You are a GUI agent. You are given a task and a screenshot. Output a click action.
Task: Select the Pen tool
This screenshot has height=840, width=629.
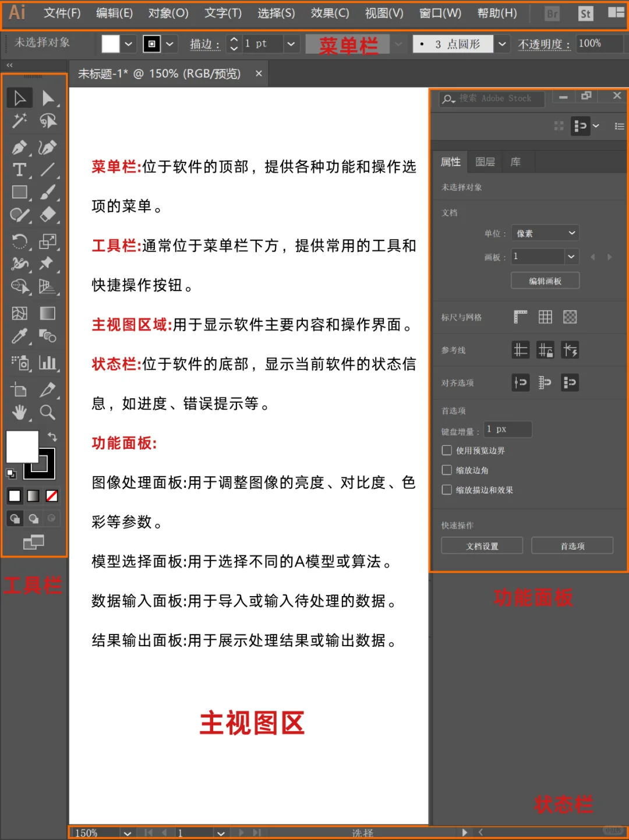pos(19,147)
